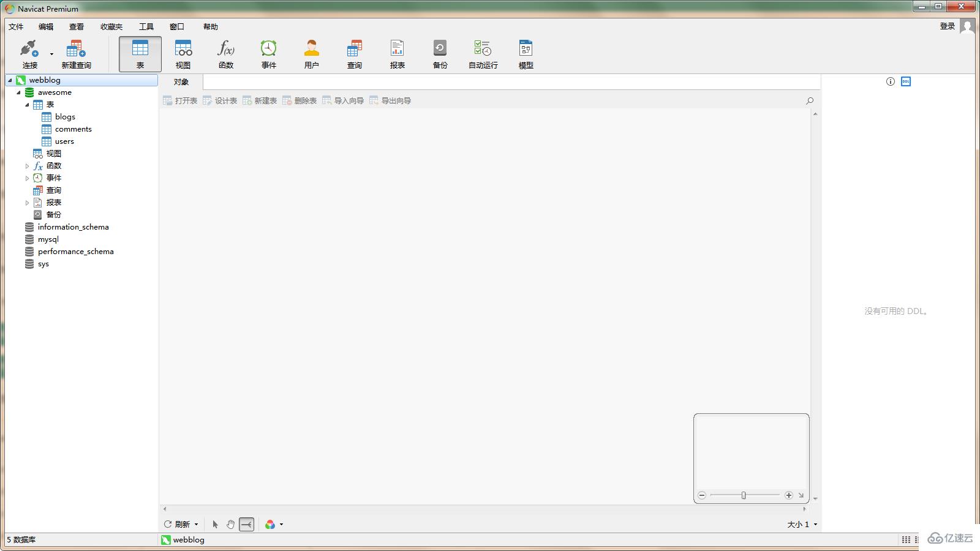
Task: Select the pointer selection tool
Action: 215,524
